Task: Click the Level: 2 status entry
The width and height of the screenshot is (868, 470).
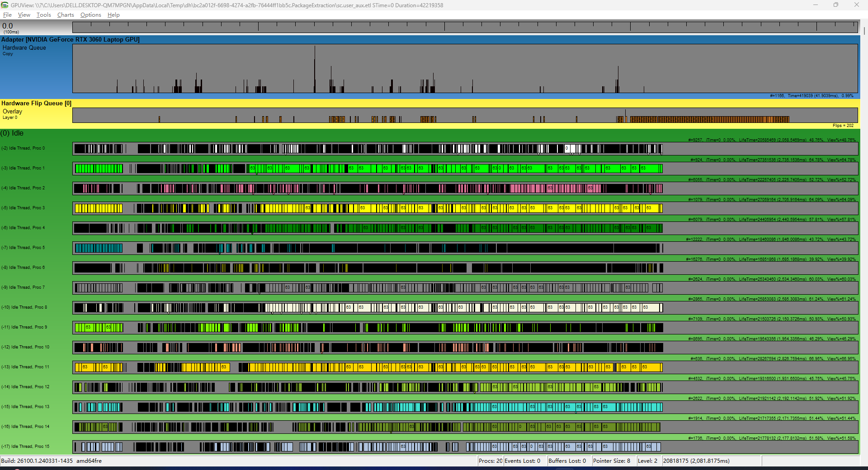Action: [648, 461]
